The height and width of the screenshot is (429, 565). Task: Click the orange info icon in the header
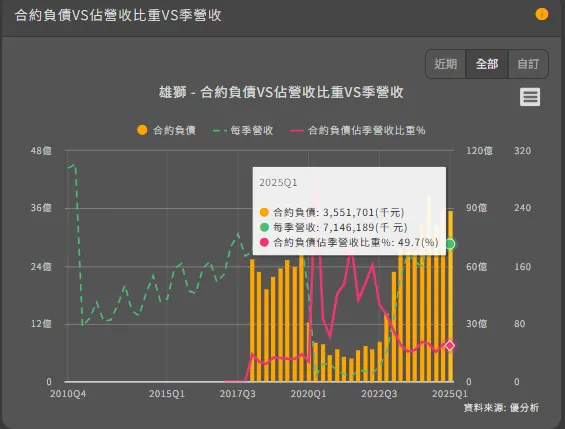coord(542,14)
